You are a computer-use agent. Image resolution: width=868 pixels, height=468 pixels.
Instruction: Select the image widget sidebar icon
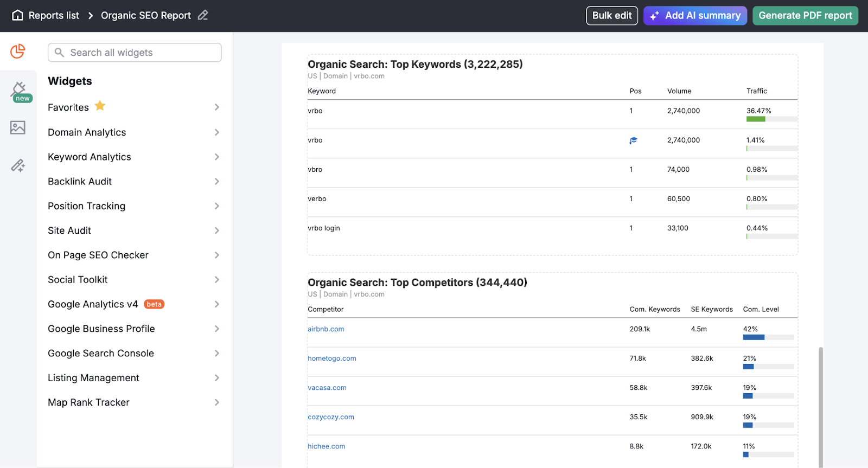point(18,128)
